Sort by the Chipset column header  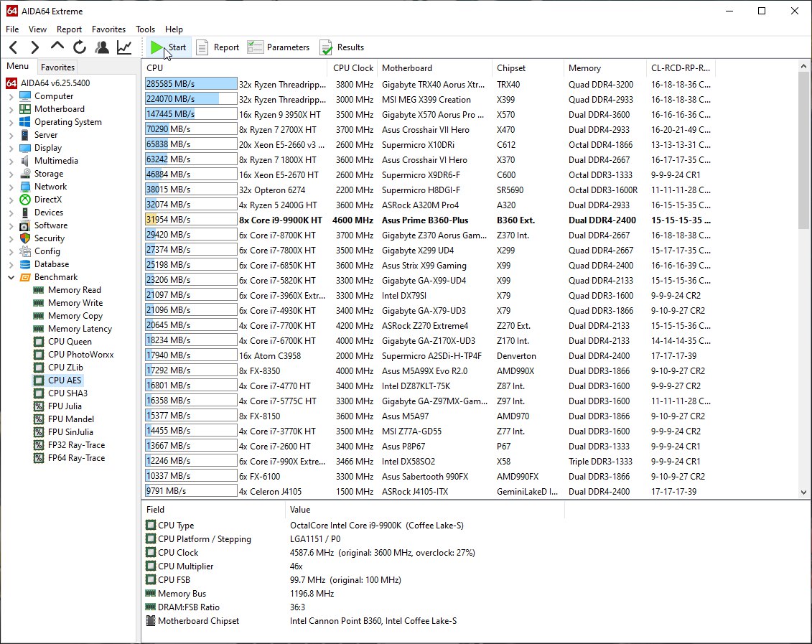[x=528, y=67]
